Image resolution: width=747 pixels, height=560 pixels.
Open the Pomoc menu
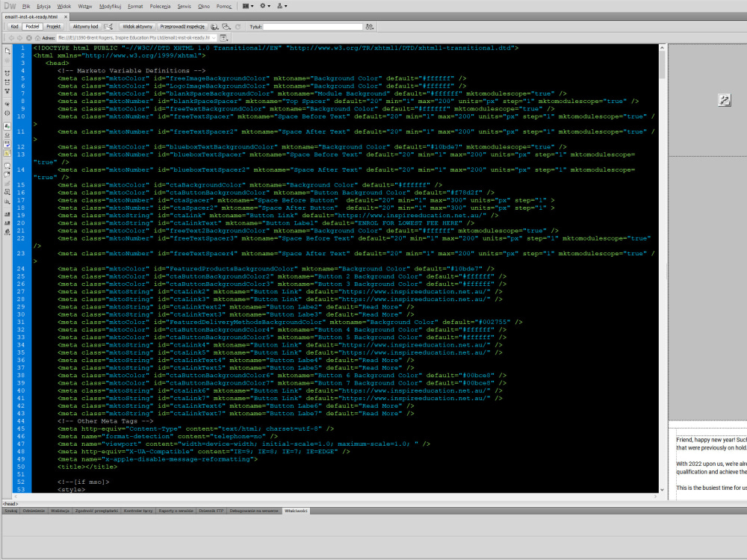point(223,6)
